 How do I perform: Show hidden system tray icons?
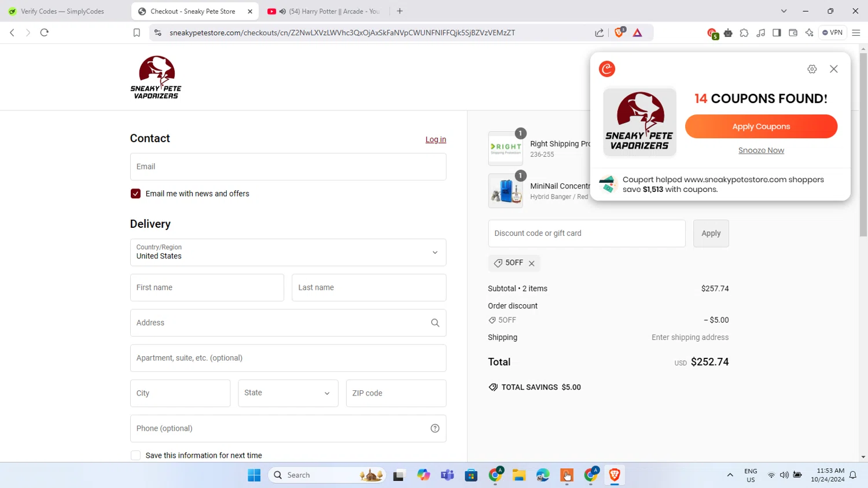[x=730, y=475]
